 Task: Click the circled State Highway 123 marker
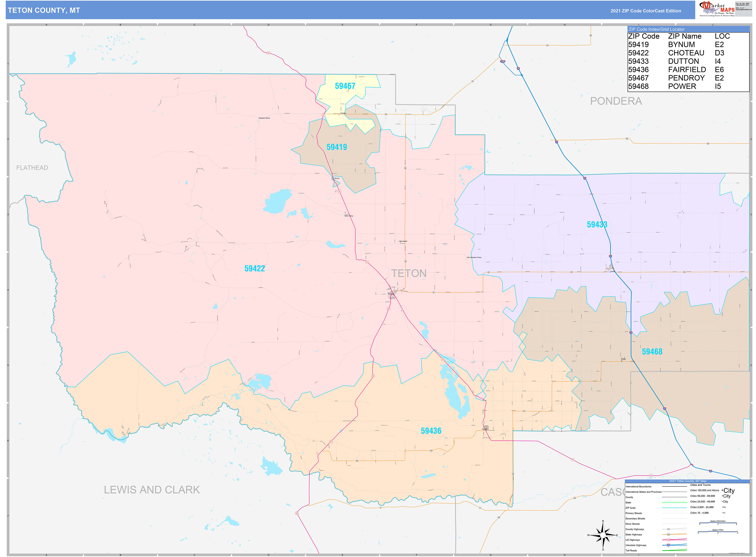669,535
